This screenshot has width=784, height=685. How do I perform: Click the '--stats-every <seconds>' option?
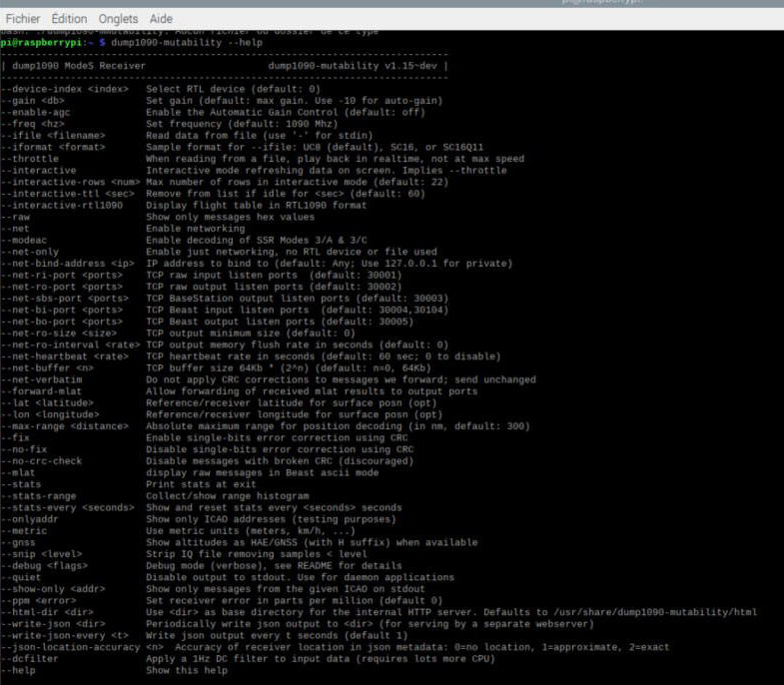pos(68,507)
